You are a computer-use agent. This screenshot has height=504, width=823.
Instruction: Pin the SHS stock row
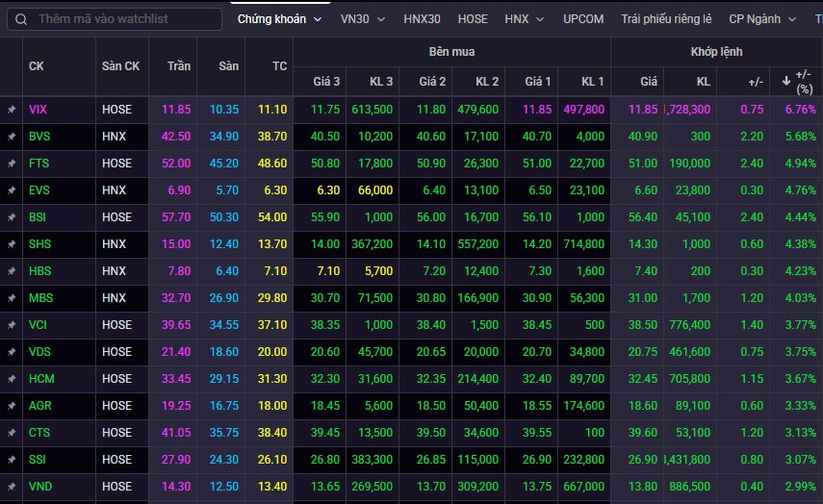[12, 244]
